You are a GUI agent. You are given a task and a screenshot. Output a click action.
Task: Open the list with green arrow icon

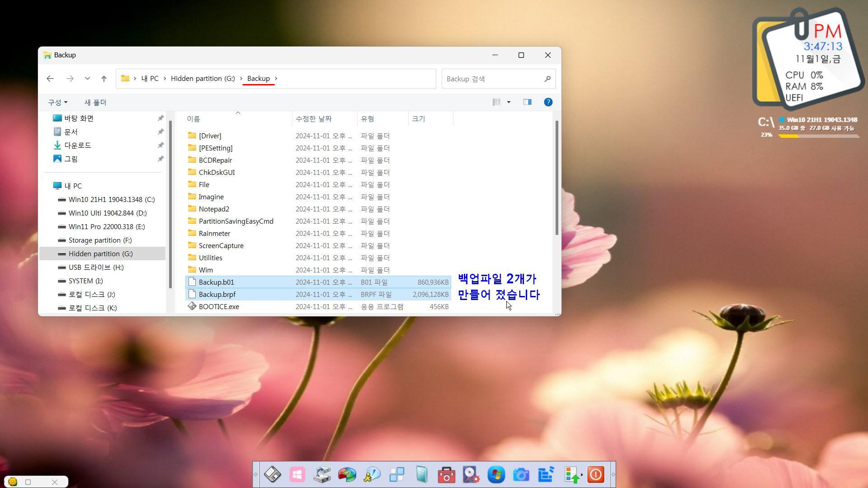[x=571, y=474]
